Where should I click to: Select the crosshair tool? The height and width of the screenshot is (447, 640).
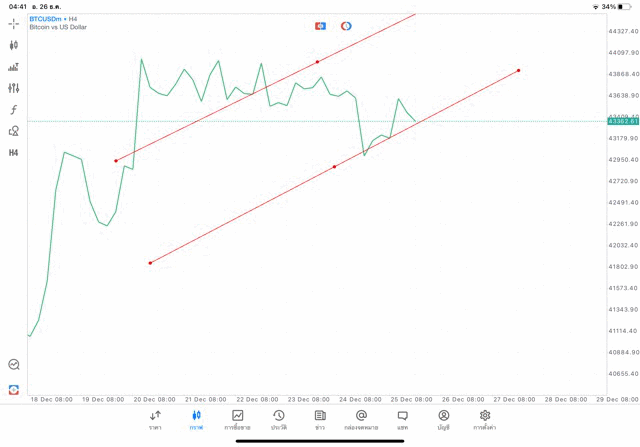pos(14,23)
